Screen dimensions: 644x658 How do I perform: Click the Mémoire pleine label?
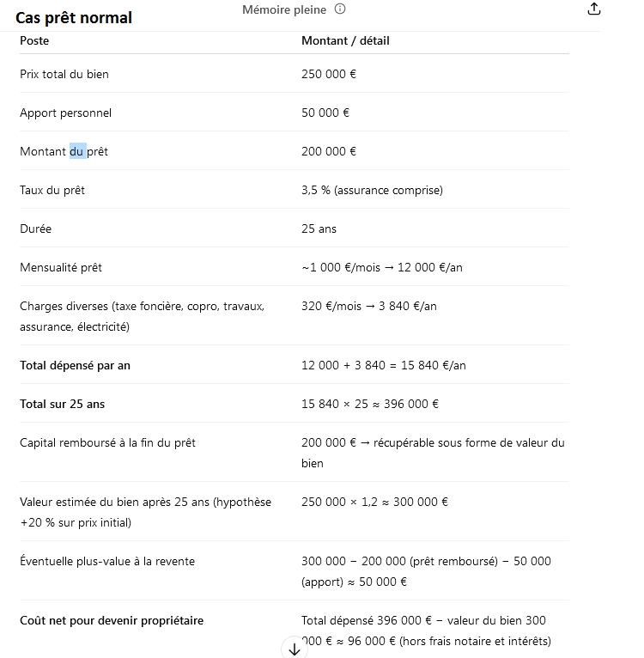click(x=284, y=9)
